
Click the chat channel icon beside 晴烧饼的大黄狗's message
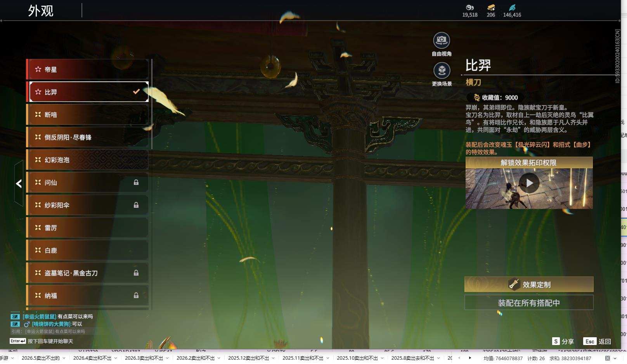point(15,324)
